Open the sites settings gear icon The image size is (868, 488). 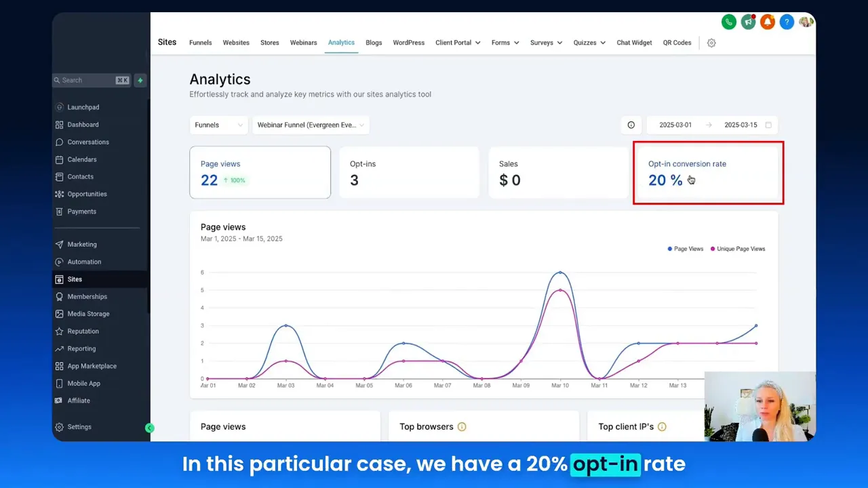coord(711,43)
